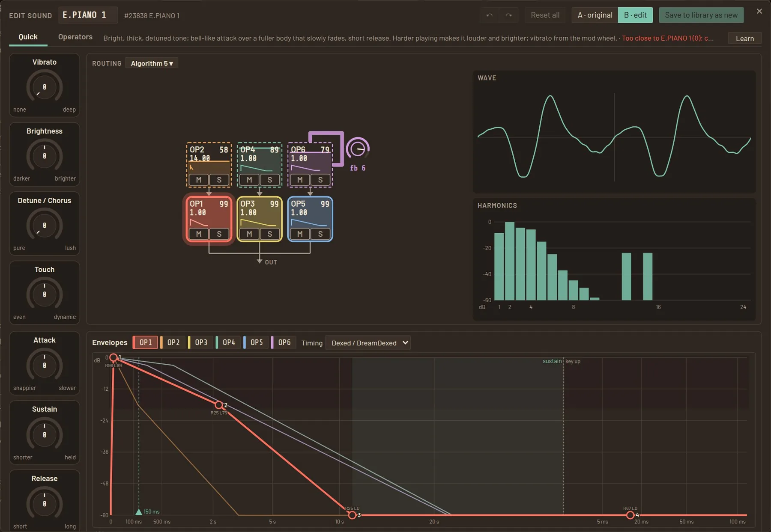Click envelope point 4 of OP1

630,515
